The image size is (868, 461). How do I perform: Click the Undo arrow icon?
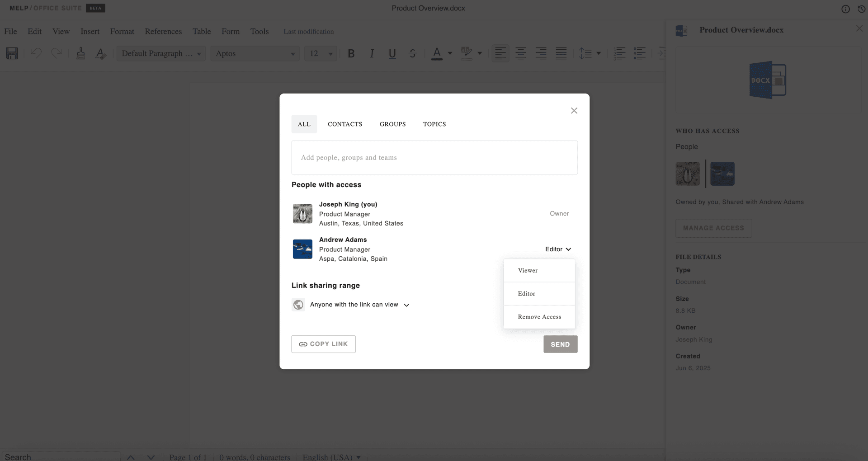[x=36, y=53]
